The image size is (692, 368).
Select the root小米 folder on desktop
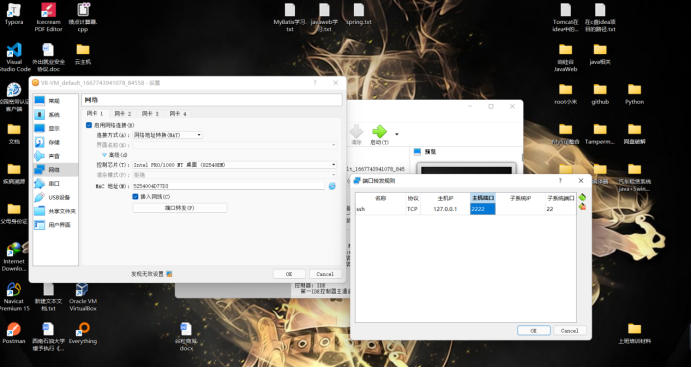pos(565,94)
